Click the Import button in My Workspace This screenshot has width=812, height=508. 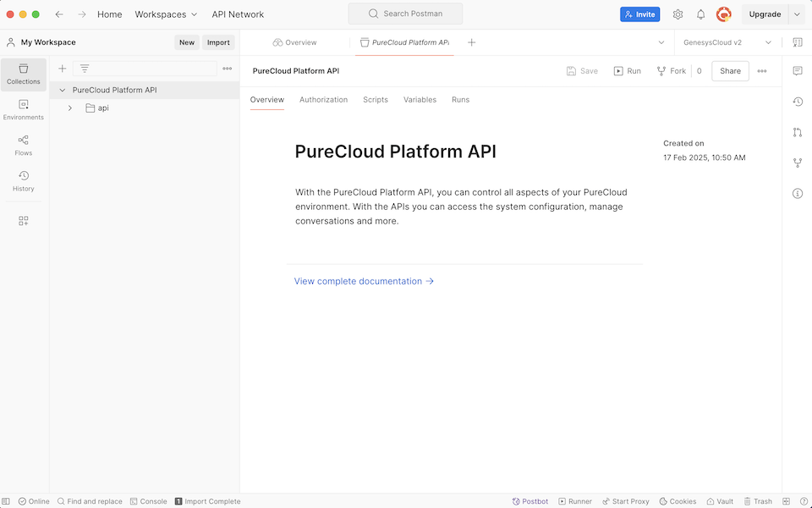(x=218, y=41)
